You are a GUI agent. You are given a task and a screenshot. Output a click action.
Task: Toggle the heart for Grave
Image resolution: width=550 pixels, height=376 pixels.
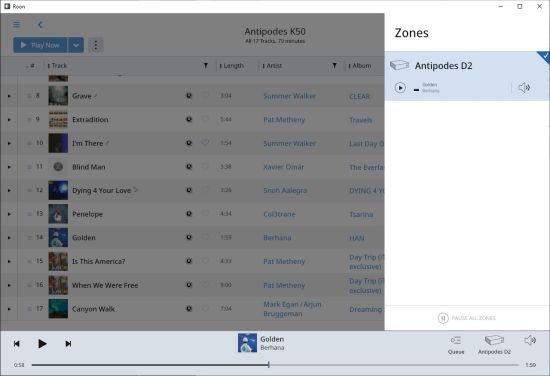coord(205,95)
